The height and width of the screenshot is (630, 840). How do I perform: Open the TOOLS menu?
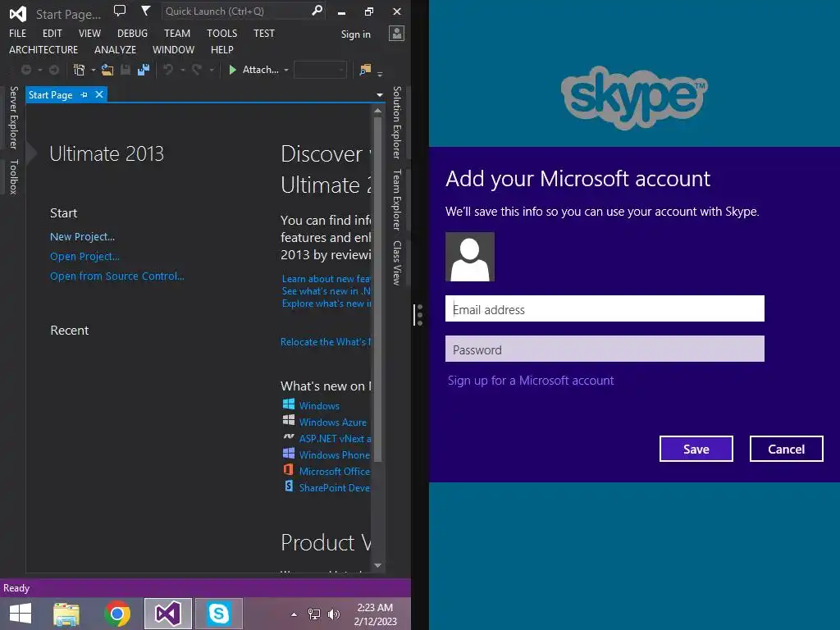(221, 33)
